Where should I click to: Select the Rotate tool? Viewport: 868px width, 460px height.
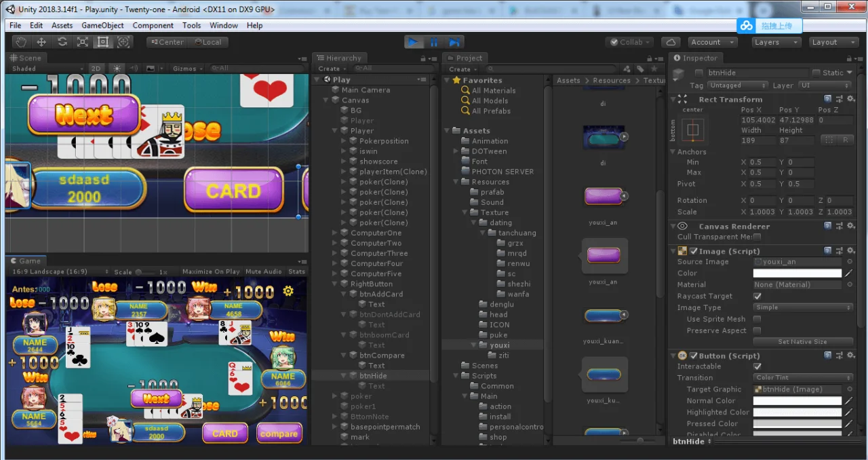[x=62, y=42]
